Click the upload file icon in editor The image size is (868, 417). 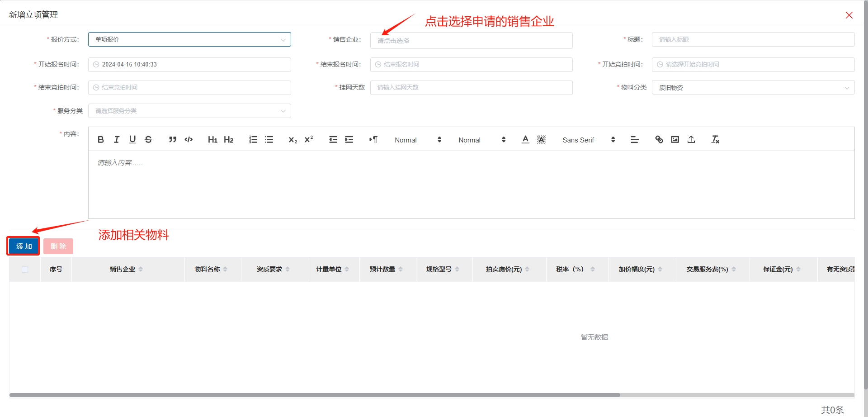coord(691,140)
